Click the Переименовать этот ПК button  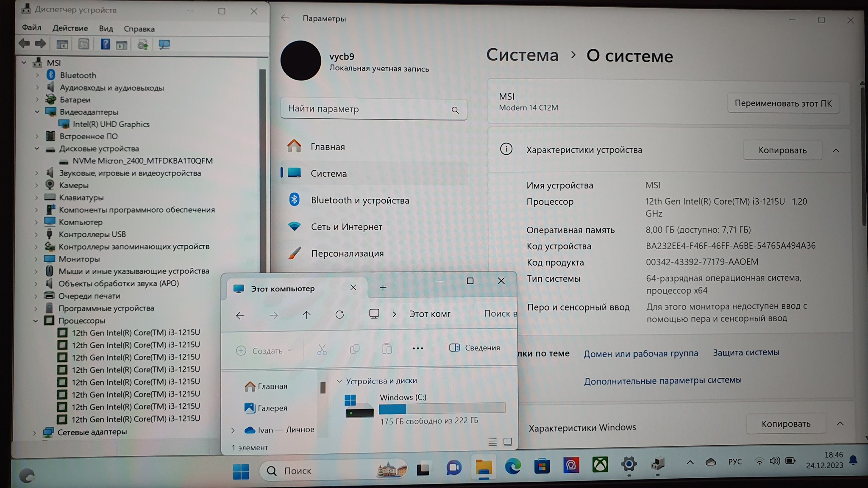pyautogui.click(x=783, y=103)
